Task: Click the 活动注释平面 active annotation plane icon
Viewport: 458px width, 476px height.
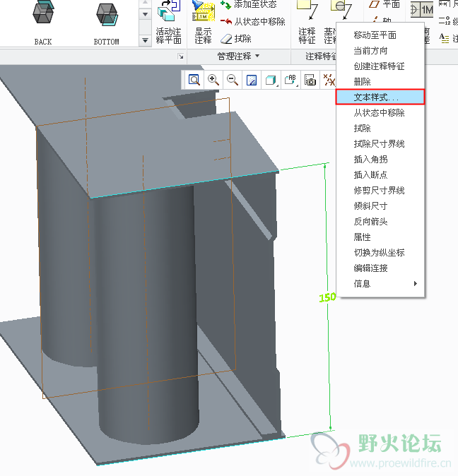Action: point(168,23)
